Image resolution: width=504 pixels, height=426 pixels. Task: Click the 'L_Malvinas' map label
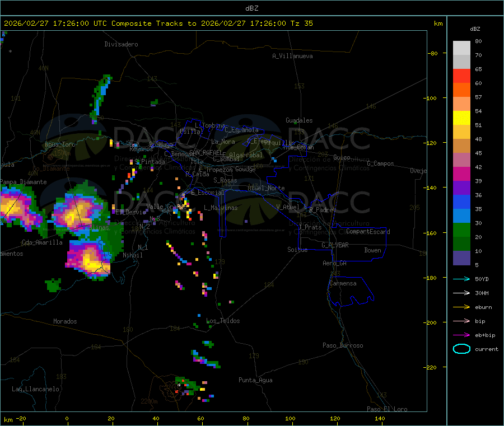pyautogui.click(x=221, y=208)
